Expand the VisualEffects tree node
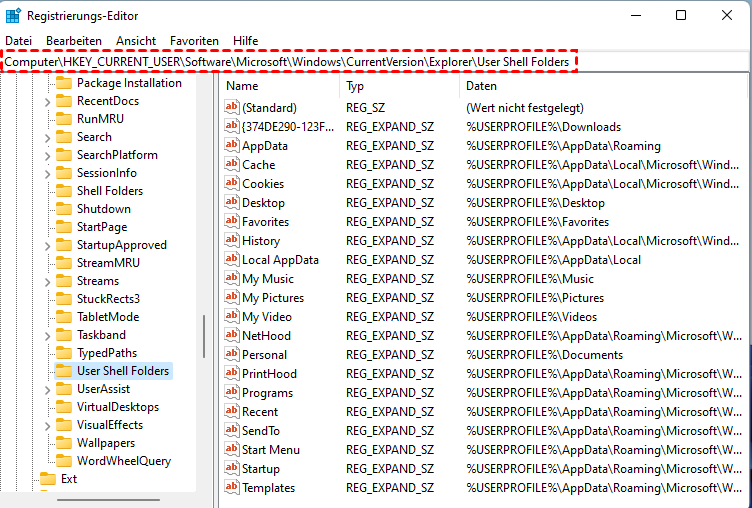This screenshot has height=508, width=752. pos(46,425)
